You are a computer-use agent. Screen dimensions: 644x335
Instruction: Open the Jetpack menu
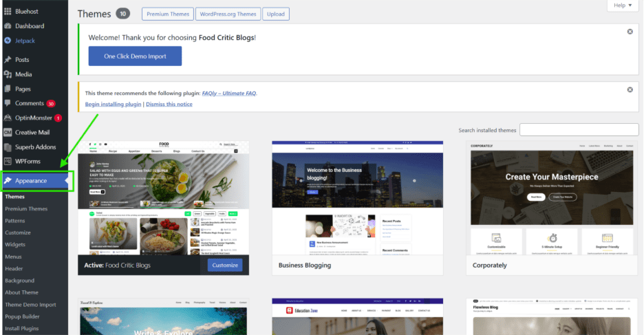[x=25, y=41]
